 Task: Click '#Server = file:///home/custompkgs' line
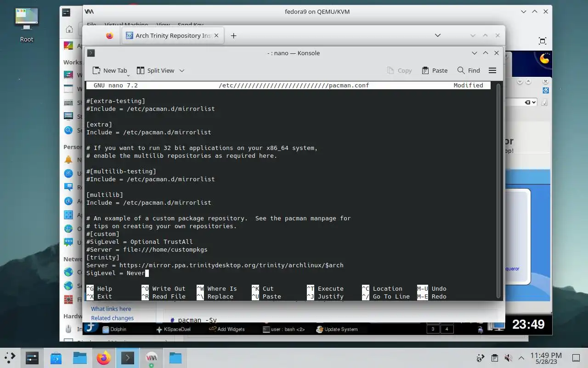coord(147,249)
